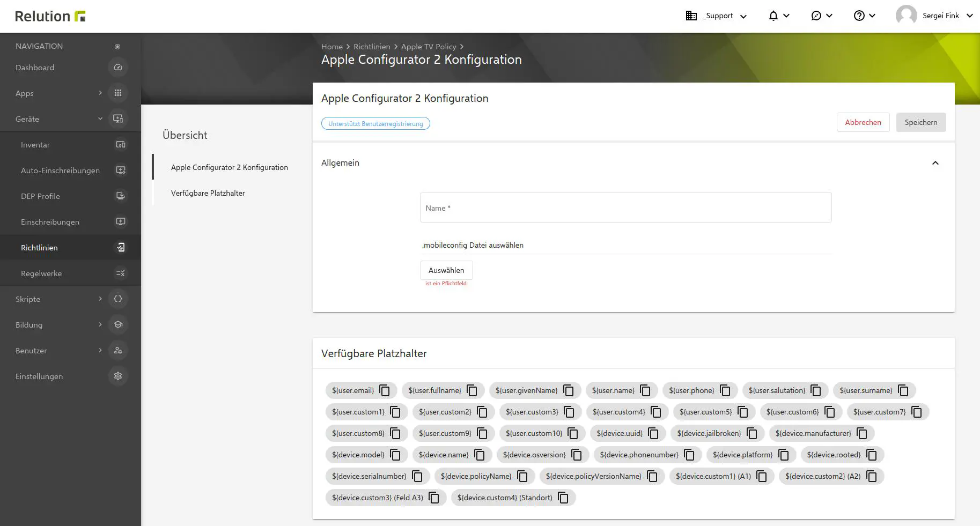Open the notifications bell dropdown

pos(779,16)
